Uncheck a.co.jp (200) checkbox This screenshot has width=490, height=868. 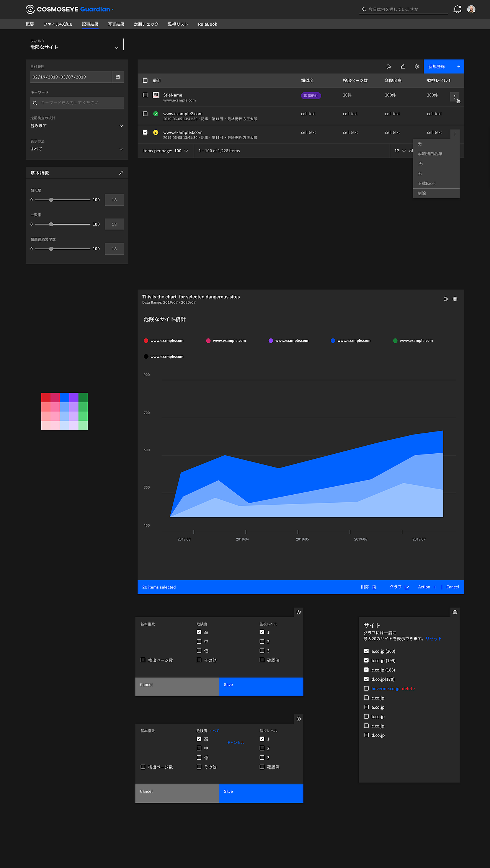click(x=366, y=651)
